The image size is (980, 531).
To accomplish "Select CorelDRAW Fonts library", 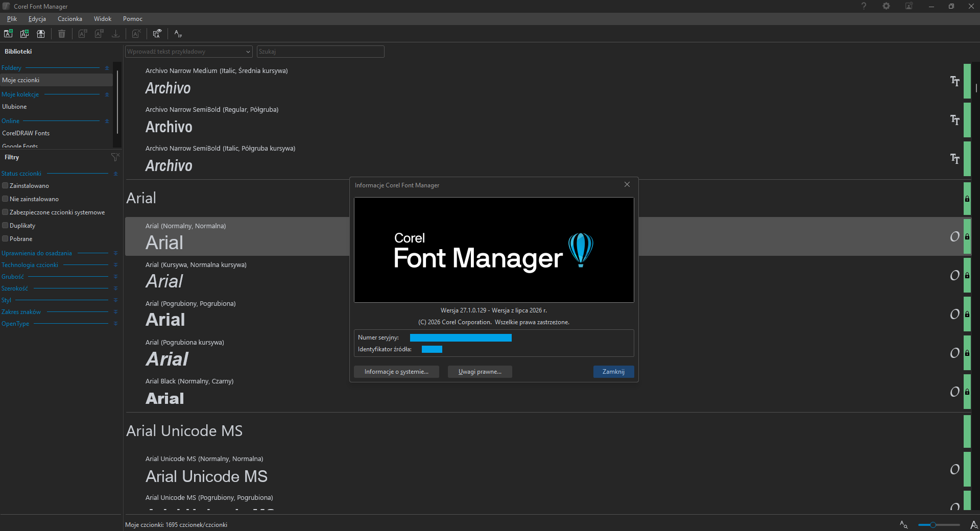I will (56, 133).
